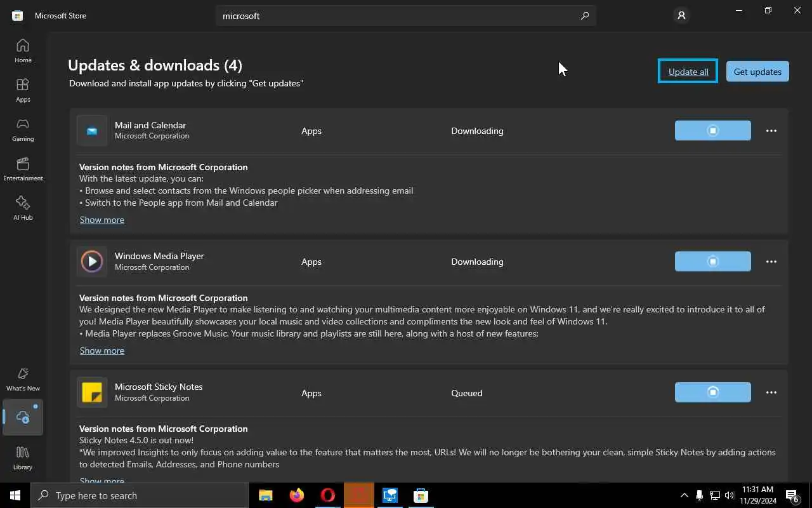Stop the Windows Media Player download

(712, 262)
